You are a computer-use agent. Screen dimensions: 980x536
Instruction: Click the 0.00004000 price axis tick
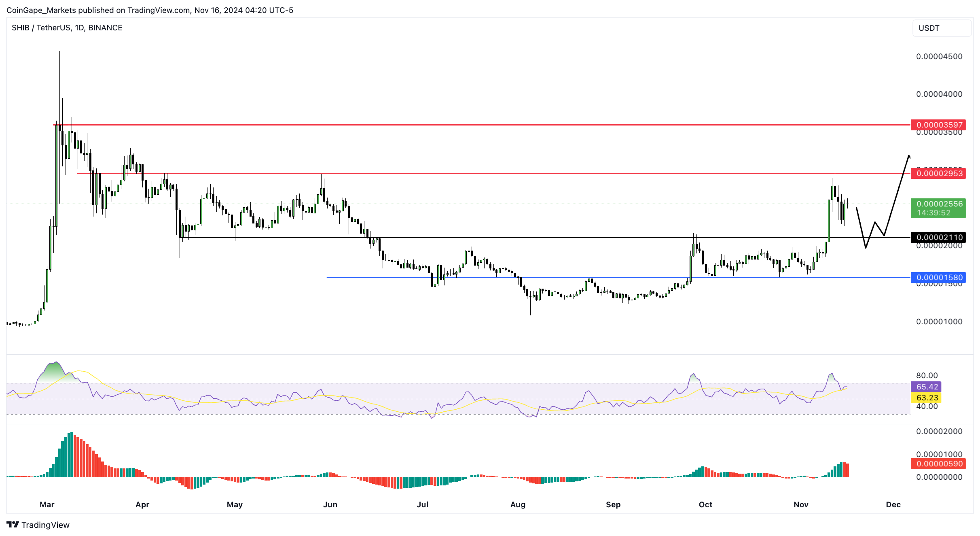(x=939, y=94)
